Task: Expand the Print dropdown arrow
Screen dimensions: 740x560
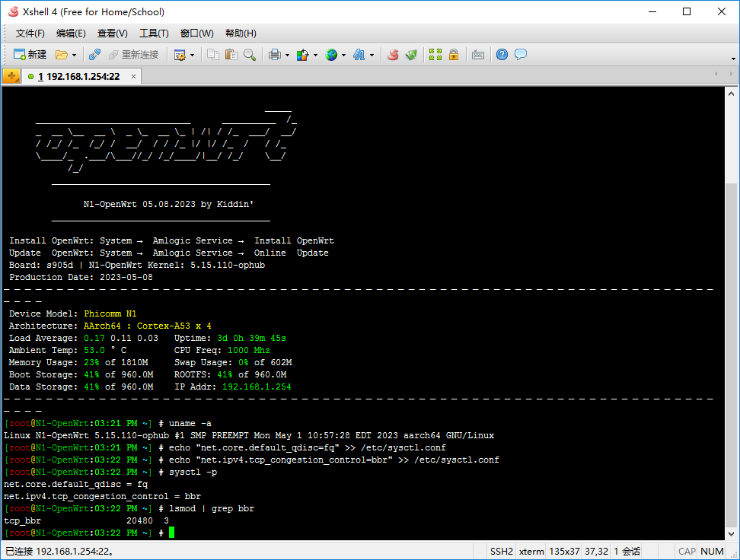Action: click(288, 56)
